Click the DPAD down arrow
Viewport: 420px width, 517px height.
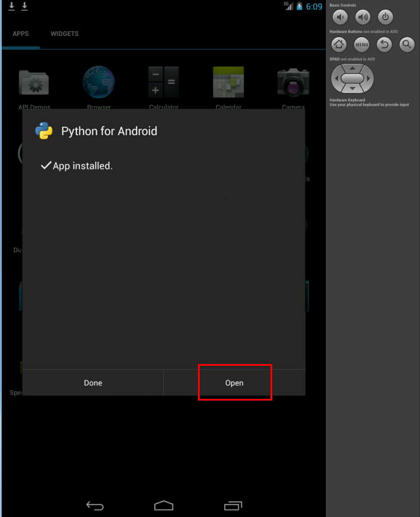coord(353,88)
